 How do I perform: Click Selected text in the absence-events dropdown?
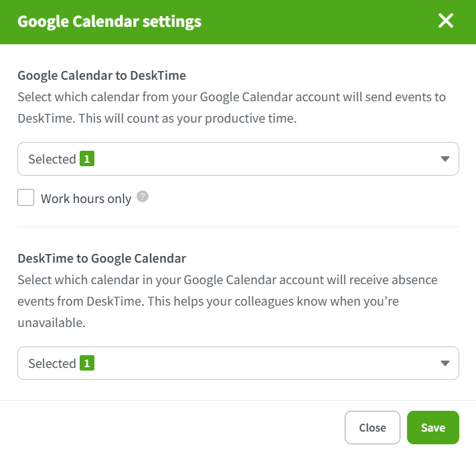[x=52, y=364]
